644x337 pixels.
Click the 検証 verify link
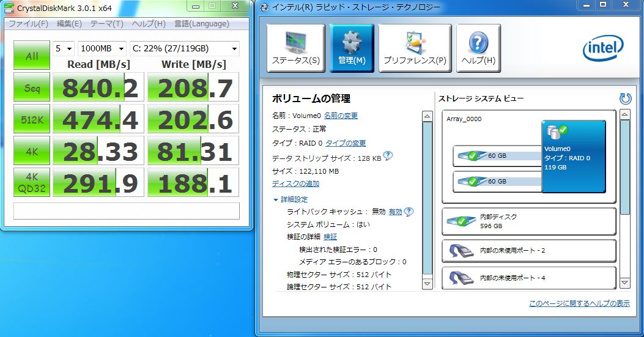[x=330, y=237]
